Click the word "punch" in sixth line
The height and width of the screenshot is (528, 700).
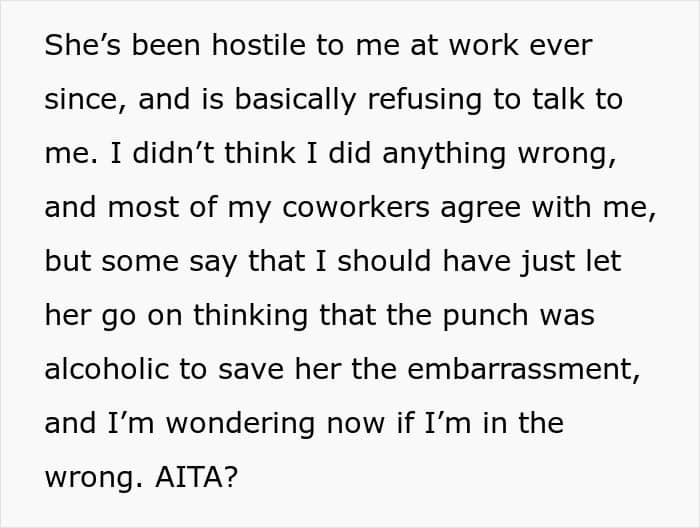[485, 317]
